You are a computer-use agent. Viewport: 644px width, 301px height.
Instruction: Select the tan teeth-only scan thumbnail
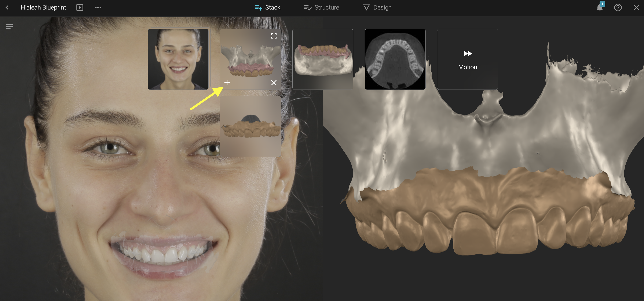pyautogui.click(x=250, y=126)
